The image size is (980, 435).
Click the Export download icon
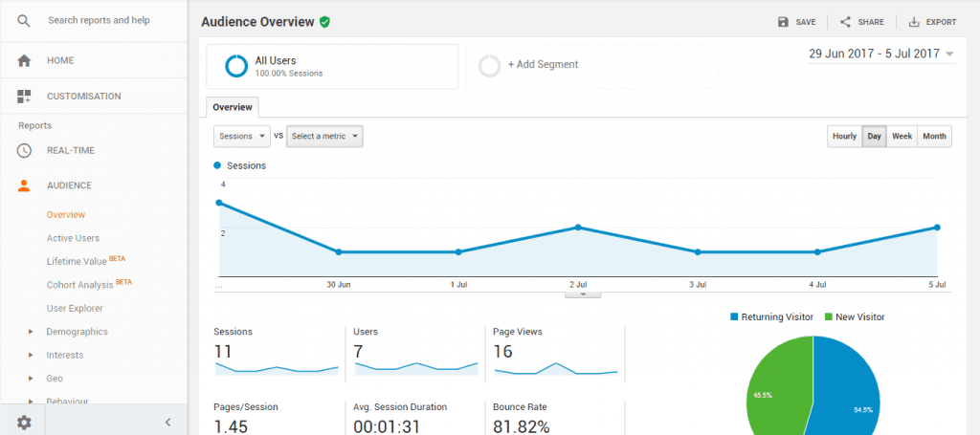point(914,22)
